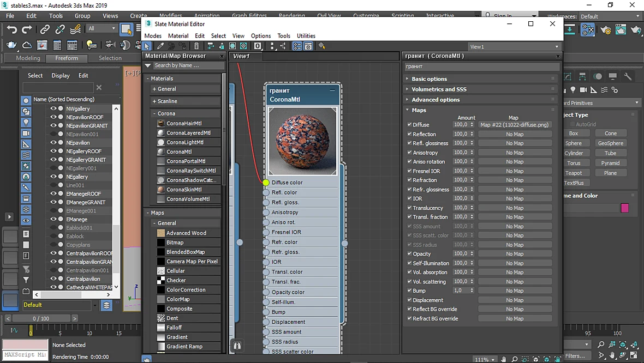The image size is (644, 363).
Task: Uncheck the Reflection map checkbox
Action: (x=409, y=134)
